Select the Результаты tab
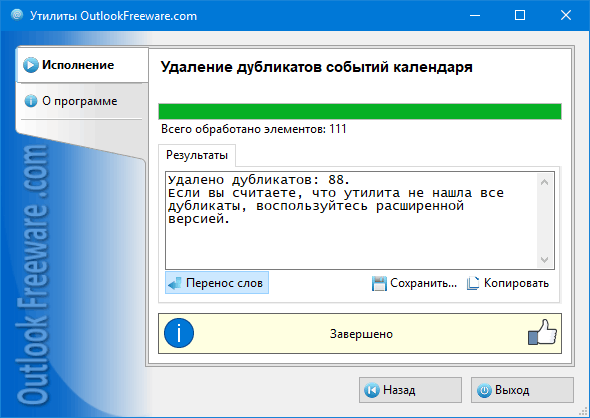Image resolution: width=590 pixels, height=418 pixels. pyautogui.click(x=197, y=155)
